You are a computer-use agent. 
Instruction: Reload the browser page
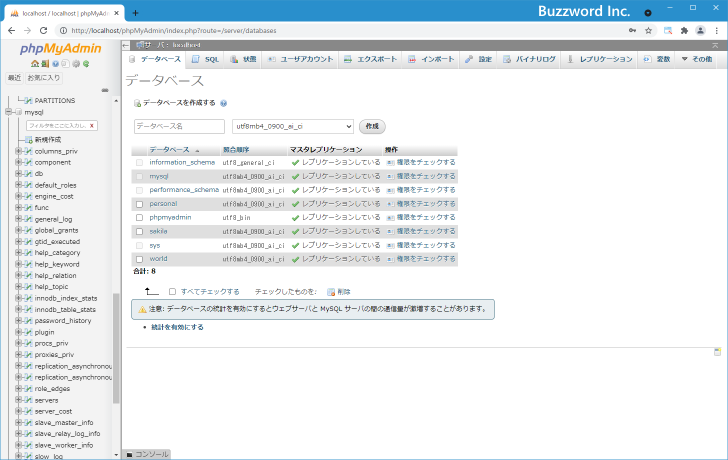pos(44,31)
